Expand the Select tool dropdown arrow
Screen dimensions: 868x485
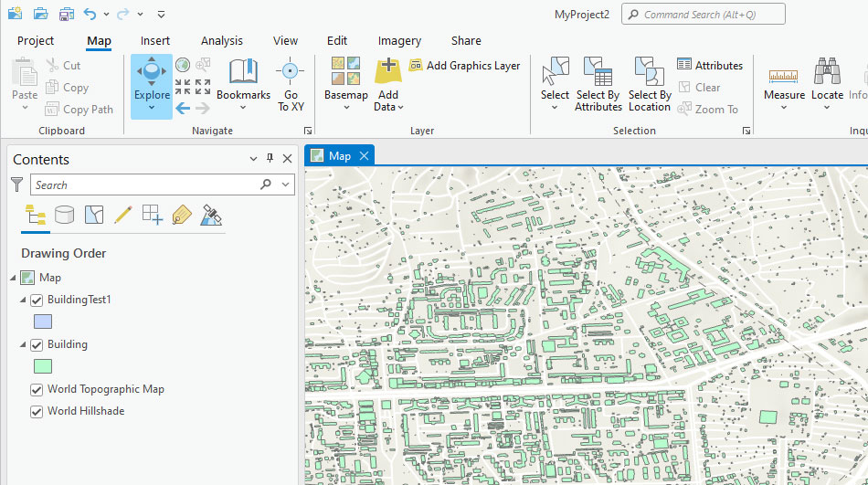(555, 108)
